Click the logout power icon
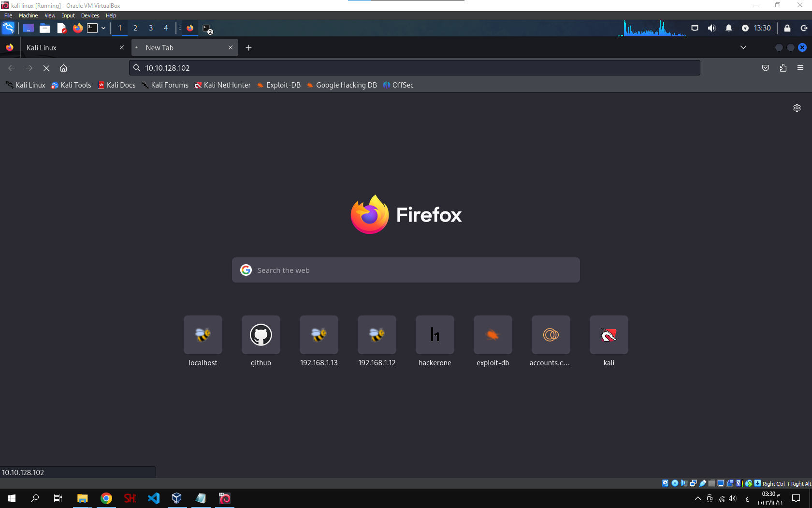Viewport: 812px width, 508px height. coord(804,28)
